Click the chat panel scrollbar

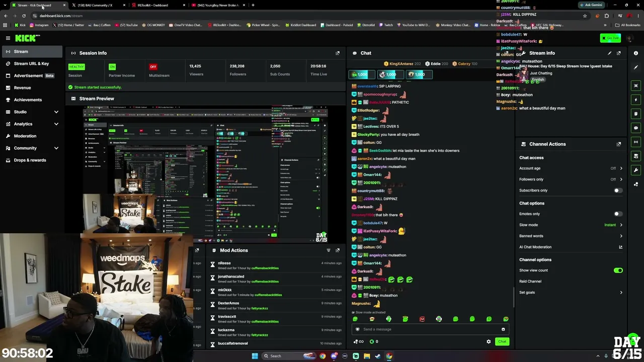(513, 297)
